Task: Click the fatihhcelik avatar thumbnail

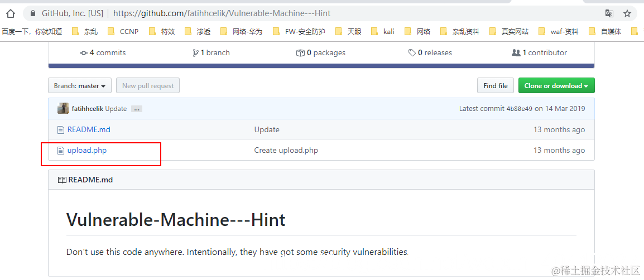Action: click(x=63, y=108)
